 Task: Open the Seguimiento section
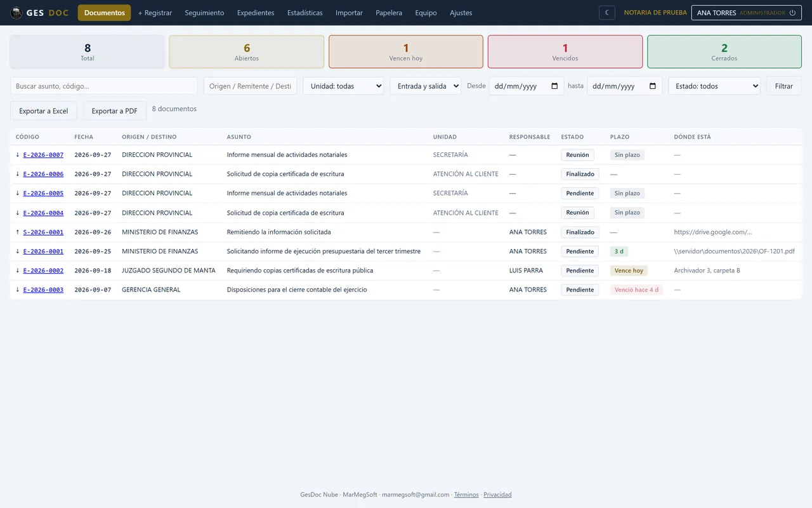[204, 13]
